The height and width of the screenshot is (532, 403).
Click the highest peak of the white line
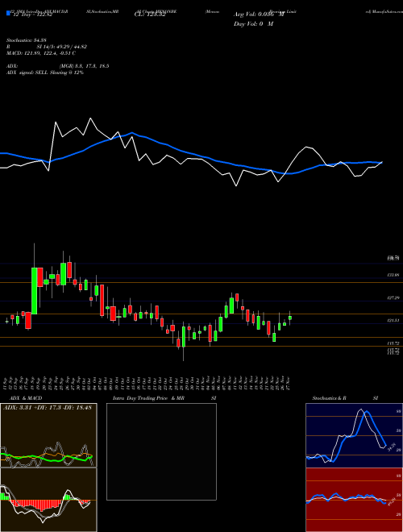tap(90, 118)
